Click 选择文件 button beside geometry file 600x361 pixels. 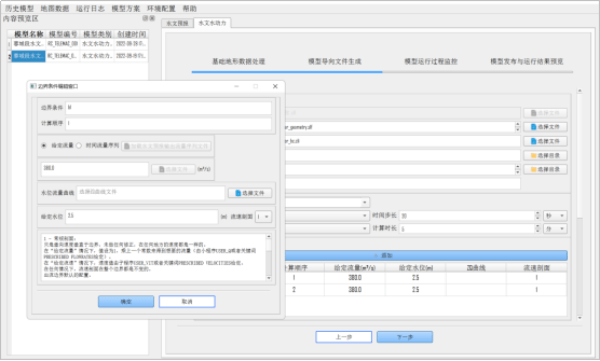pos(545,127)
